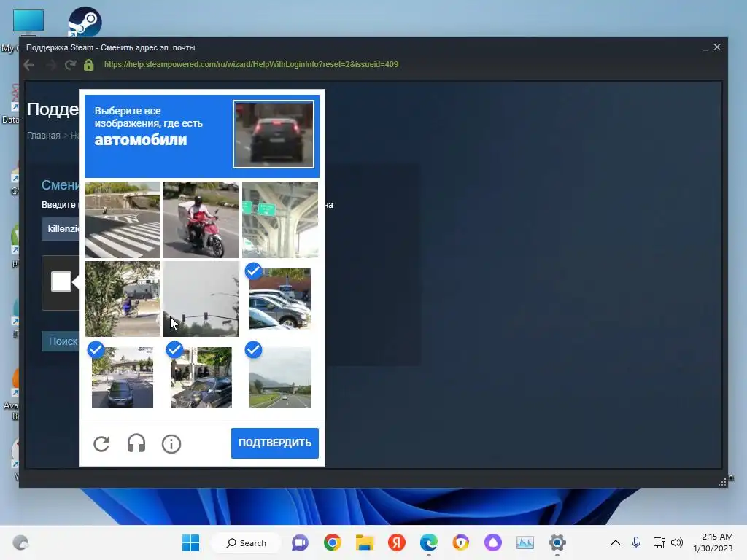Launch Yandex red Я icon
The height and width of the screenshot is (560, 747).
pyautogui.click(x=396, y=542)
